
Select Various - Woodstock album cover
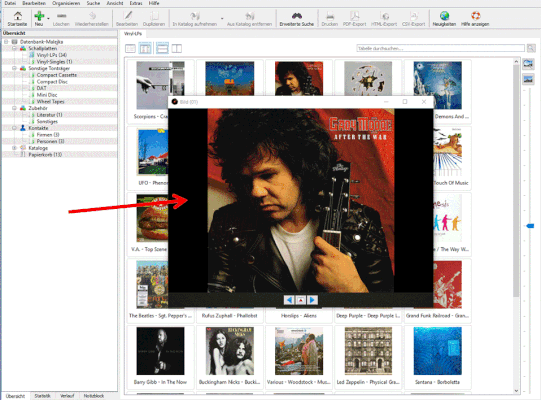coord(299,351)
